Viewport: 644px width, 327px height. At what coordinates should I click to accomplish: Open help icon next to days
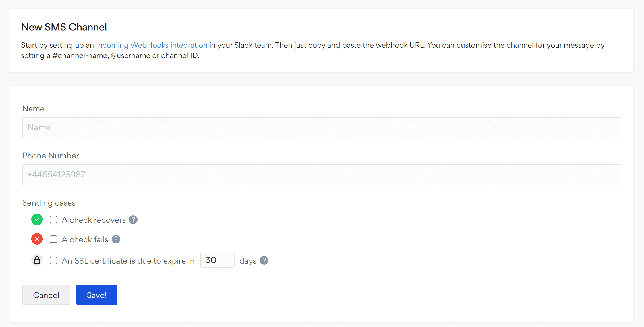pos(264,260)
